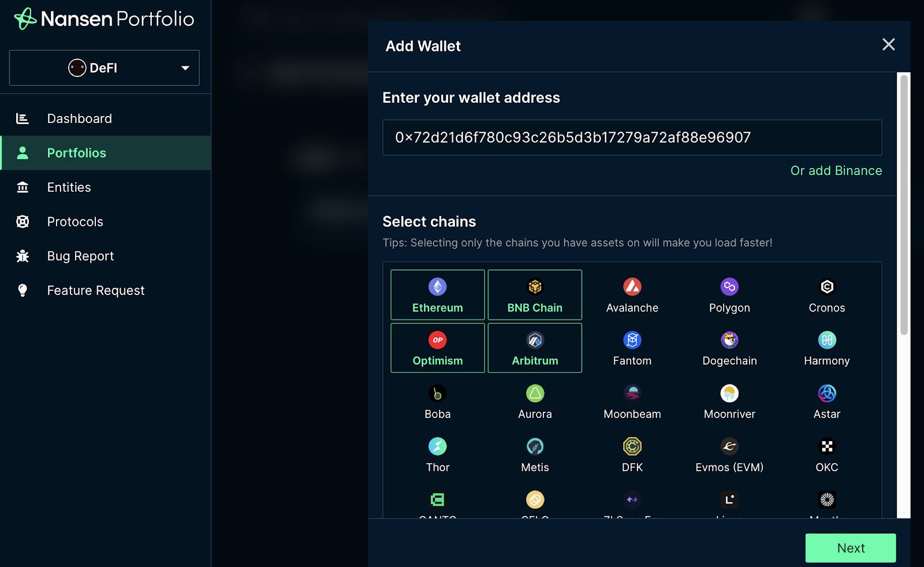Click the Boba chain icon
This screenshot has width=924, height=567.
pos(438,393)
